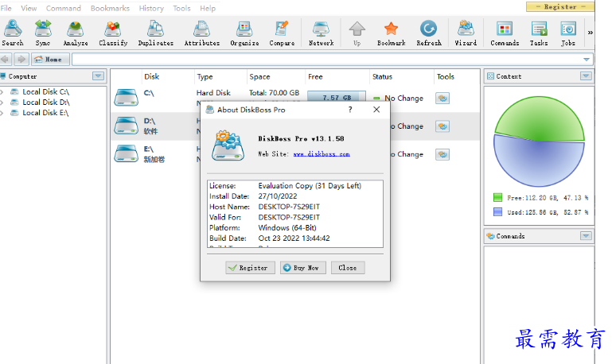Open the Network toolbar button
This screenshot has height=364, width=612.
(322, 33)
